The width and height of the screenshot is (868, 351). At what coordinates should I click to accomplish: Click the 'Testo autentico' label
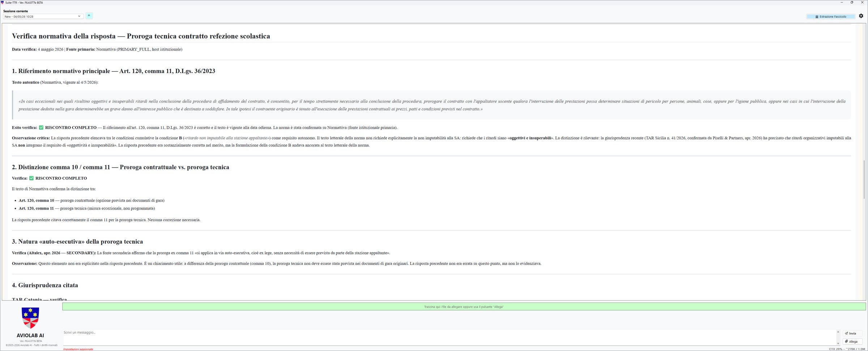[25, 83]
